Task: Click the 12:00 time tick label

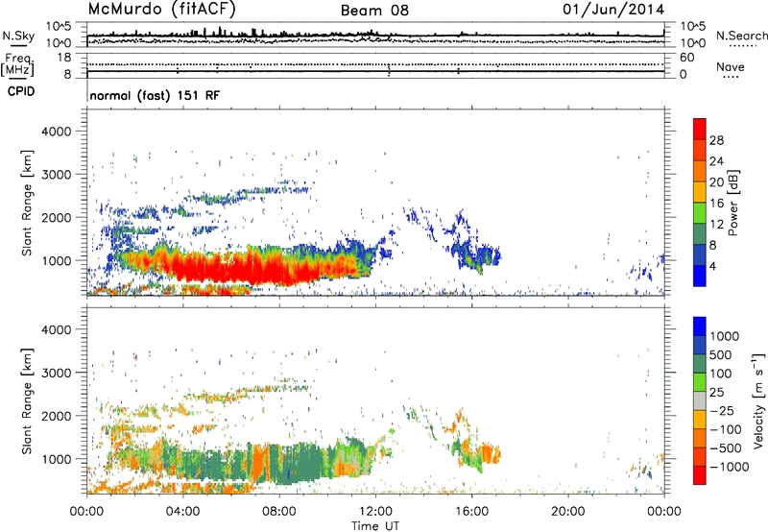Action: pyautogui.click(x=375, y=512)
